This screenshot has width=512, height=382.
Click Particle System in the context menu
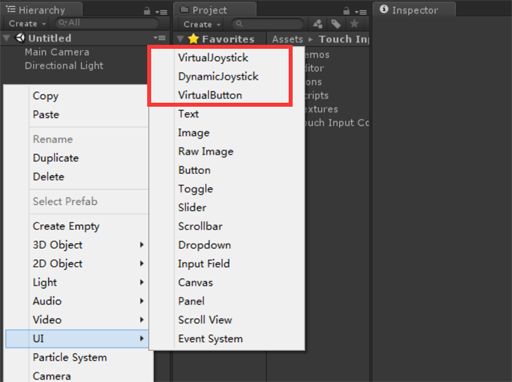coord(70,357)
